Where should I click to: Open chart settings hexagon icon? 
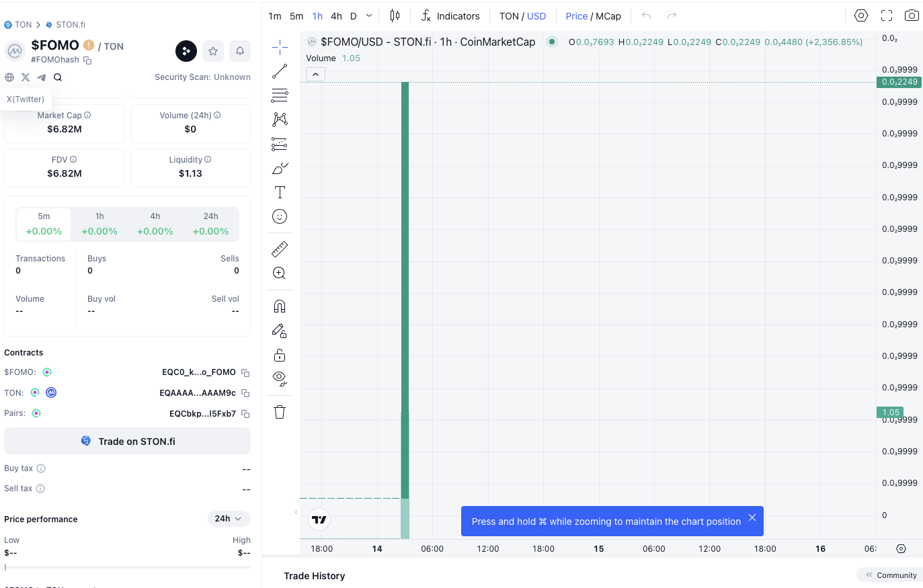pos(861,15)
